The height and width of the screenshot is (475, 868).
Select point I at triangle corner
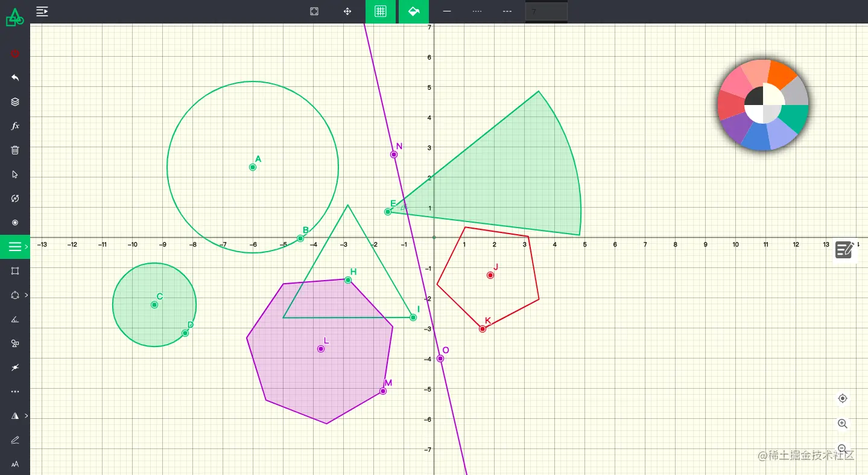click(413, 317)
